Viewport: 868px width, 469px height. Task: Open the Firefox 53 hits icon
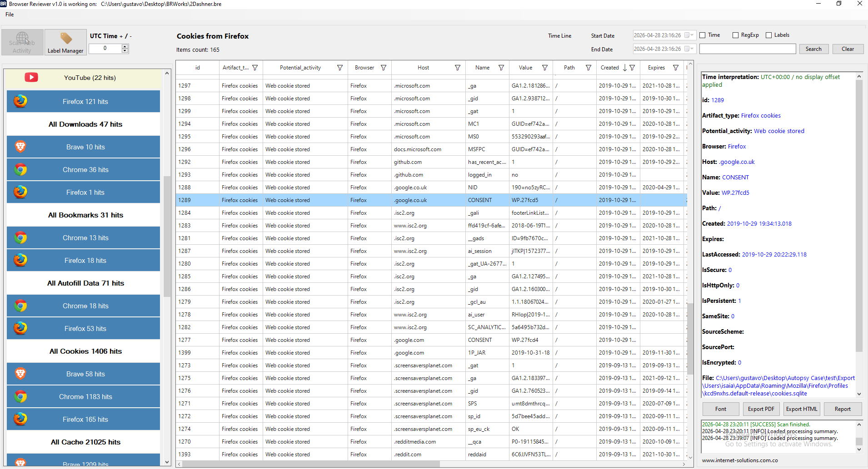coord(20,328)
